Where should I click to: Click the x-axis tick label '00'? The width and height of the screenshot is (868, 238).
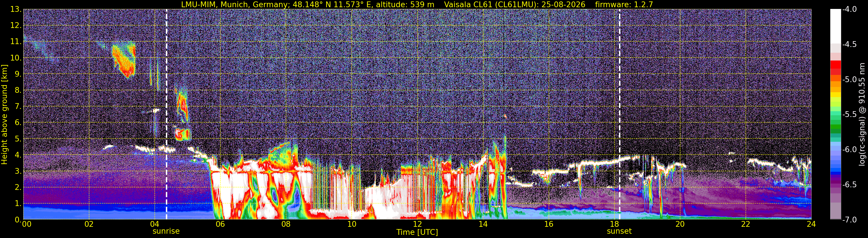(x=26, y=224)
